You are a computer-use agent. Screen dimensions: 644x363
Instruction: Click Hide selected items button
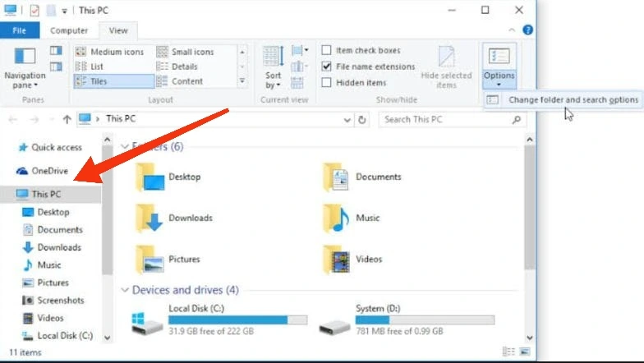447,67
